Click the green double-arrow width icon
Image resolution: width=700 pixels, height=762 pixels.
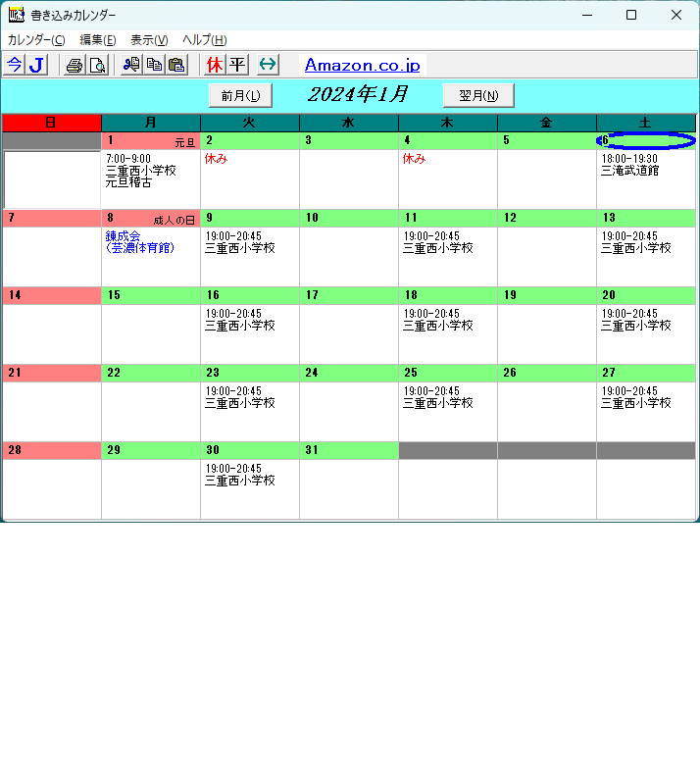[268, 66]
